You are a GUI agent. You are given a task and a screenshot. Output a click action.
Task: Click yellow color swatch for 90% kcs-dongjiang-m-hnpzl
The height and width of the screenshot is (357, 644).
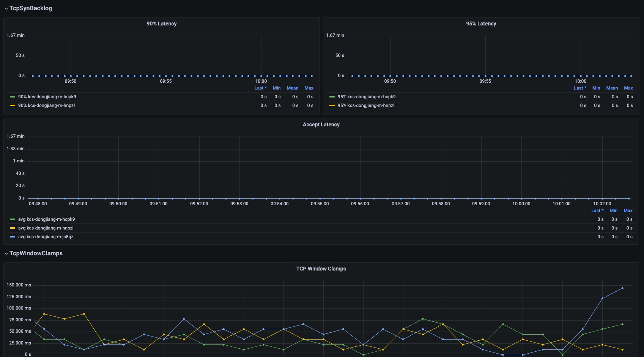click(13, 105)
